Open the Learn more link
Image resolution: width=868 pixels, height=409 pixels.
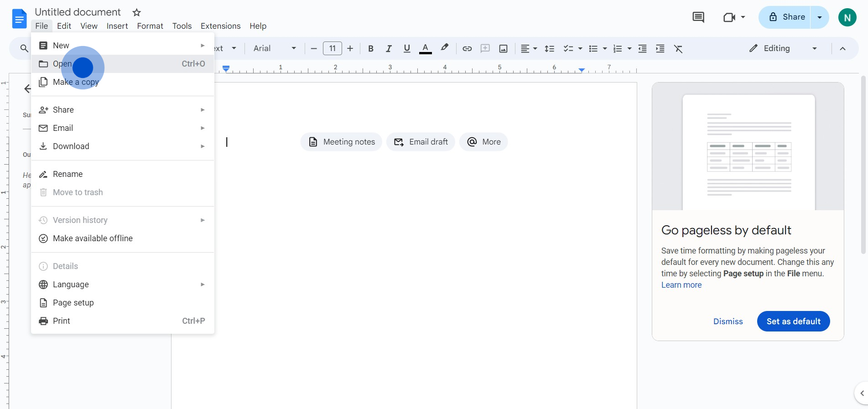(x=681, y=285)
